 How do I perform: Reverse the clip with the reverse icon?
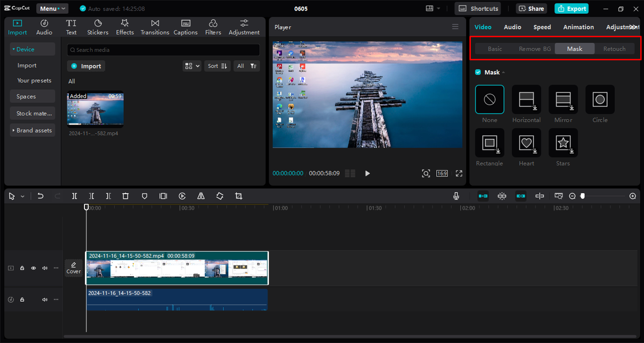tap(182, 196)
